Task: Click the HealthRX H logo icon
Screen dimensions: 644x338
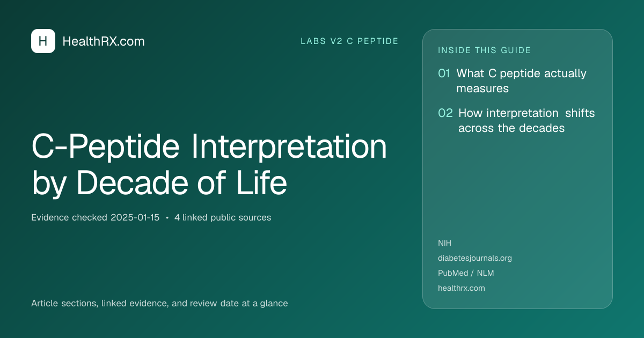Action: [43, 41]
